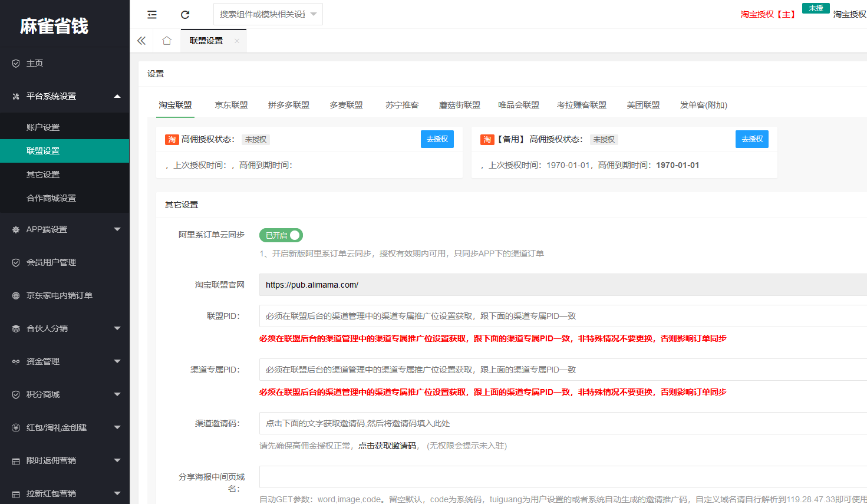Open the home tab icon

coord(167,41)
